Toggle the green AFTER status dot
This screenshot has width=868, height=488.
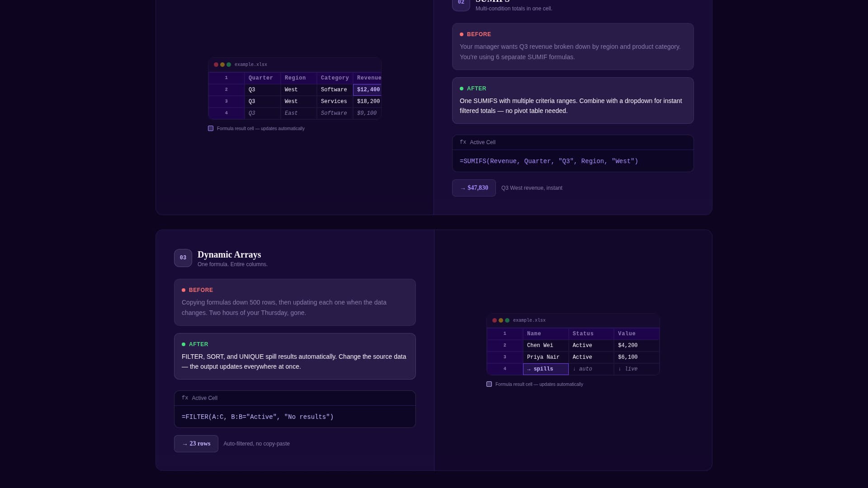click(x=462, y=89)
